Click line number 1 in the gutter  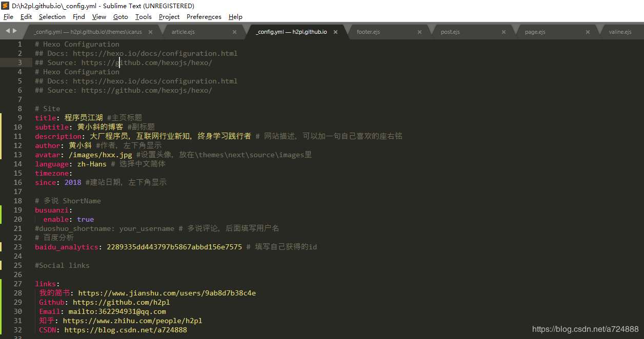[20, 44]
